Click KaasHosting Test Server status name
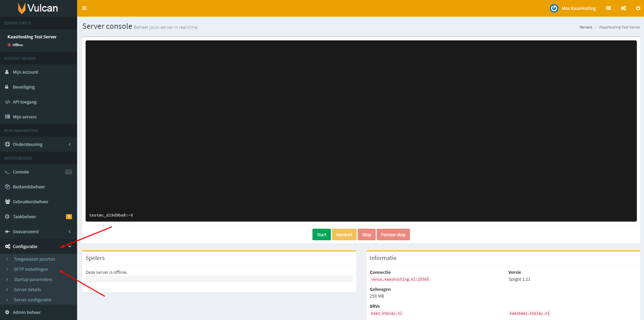The image size is (644, 320). pos(32,37)
